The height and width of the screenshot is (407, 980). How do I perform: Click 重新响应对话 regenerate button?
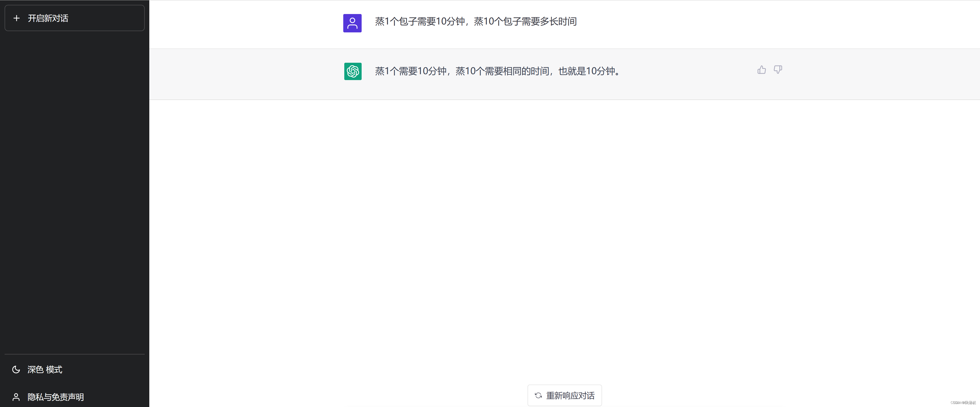pyautogui.click(x=565, y=396)
